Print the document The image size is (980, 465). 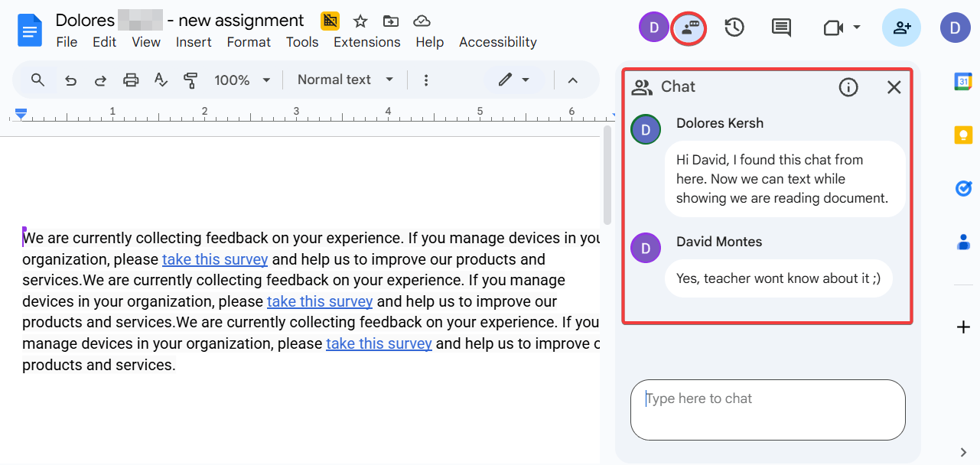(131, 80)
